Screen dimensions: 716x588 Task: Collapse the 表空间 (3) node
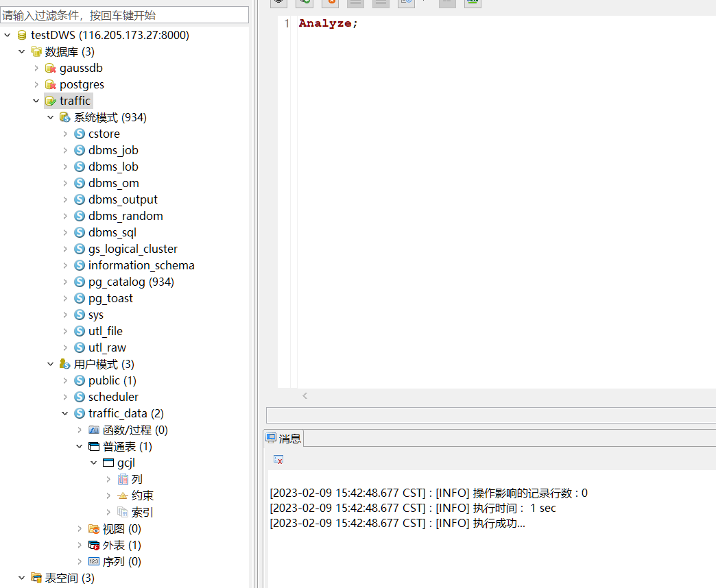[21, 578]
